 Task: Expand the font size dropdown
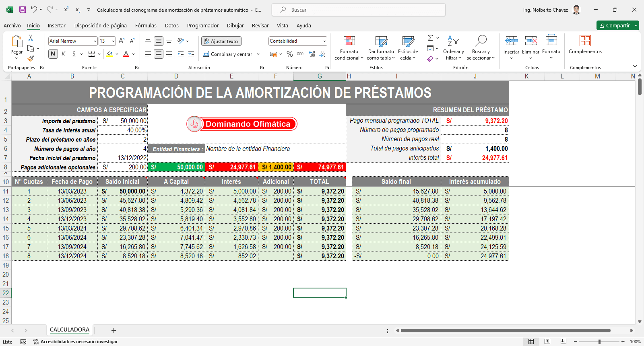point(113,41)
